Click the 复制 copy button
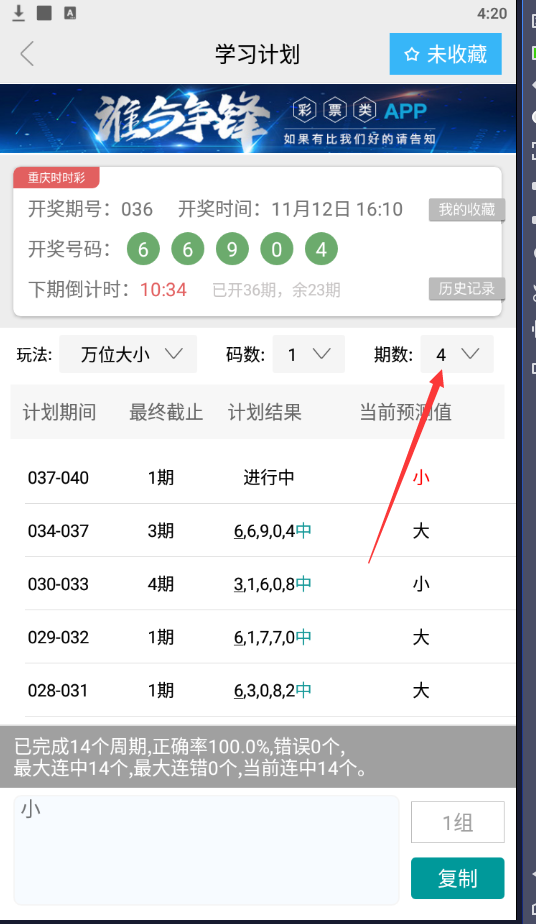This screenshot has width=536, height=924. (x=458, y=878)
